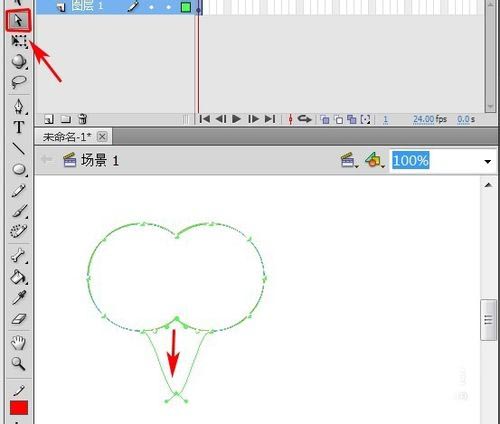Click current frame number 1
The image size is (500, 424).
[385, 119]
